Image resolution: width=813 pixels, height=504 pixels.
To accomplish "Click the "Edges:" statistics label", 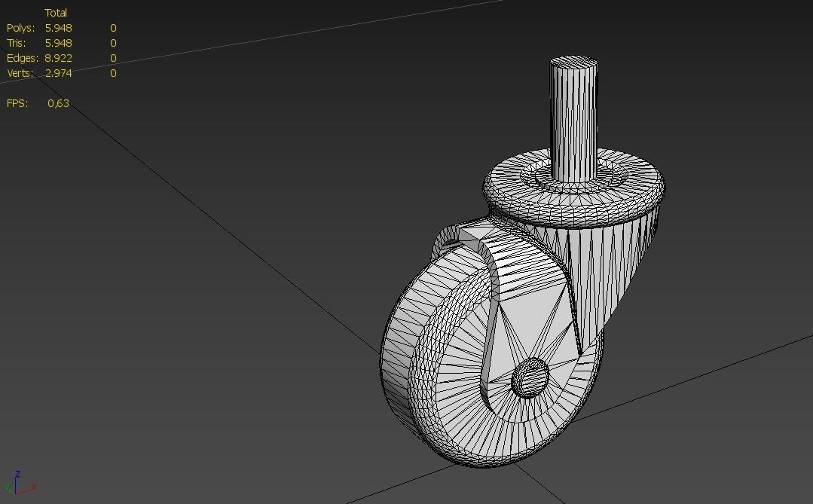I will pyautogui.click(x=23, y=58).
